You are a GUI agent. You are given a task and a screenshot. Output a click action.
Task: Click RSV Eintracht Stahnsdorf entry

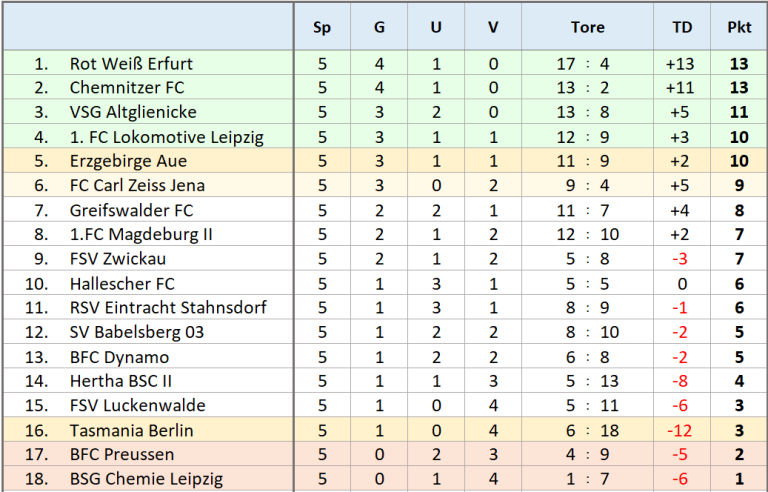point(168,308)
